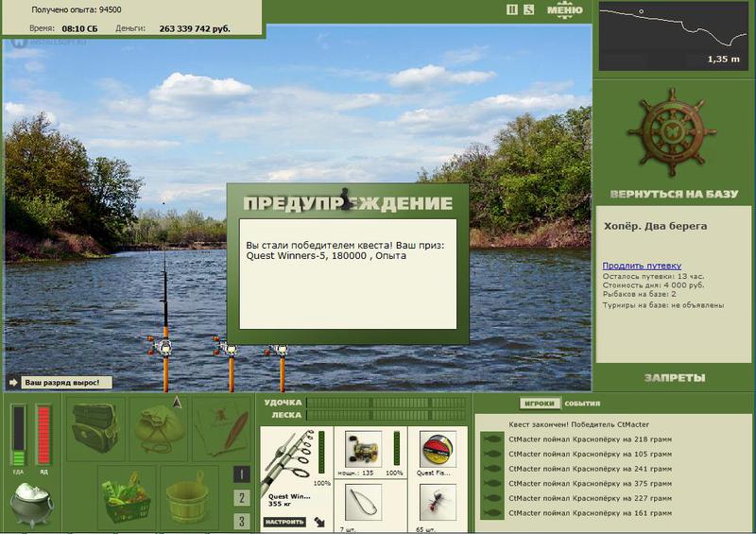Open the МЕНЮ game menu

coord(564,10)
